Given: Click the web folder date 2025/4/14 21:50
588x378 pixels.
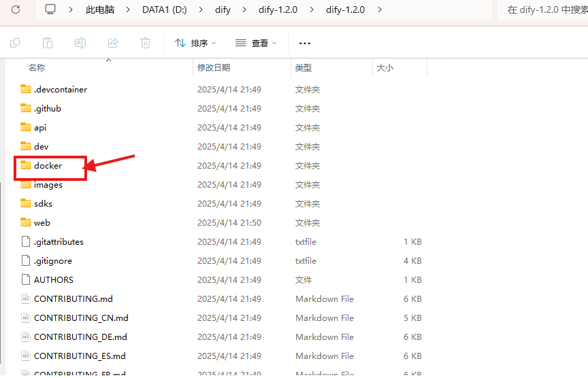Looking at the screenshot, I should 229,223.
